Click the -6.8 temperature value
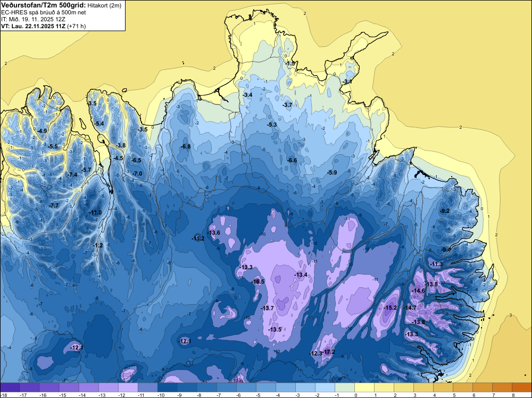 point(186,146)
